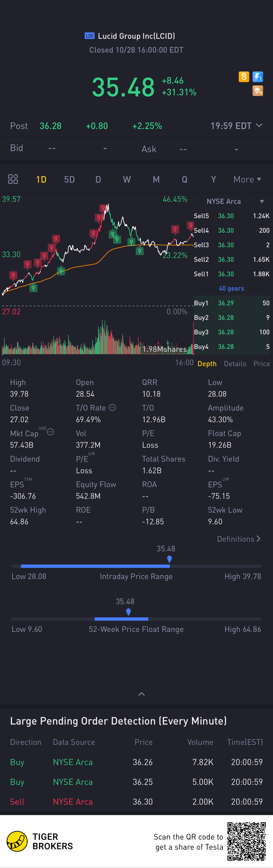
Task: Tap the Tiger Brokers logo
Action: [40, 841]
